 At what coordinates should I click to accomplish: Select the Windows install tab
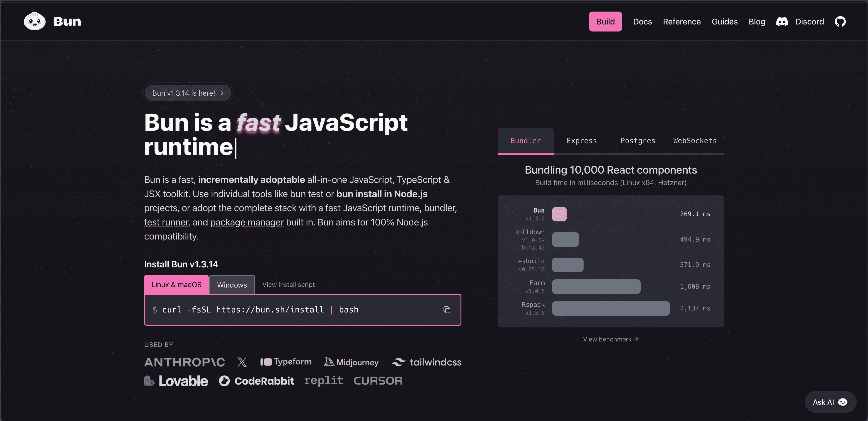pos(232,285)
